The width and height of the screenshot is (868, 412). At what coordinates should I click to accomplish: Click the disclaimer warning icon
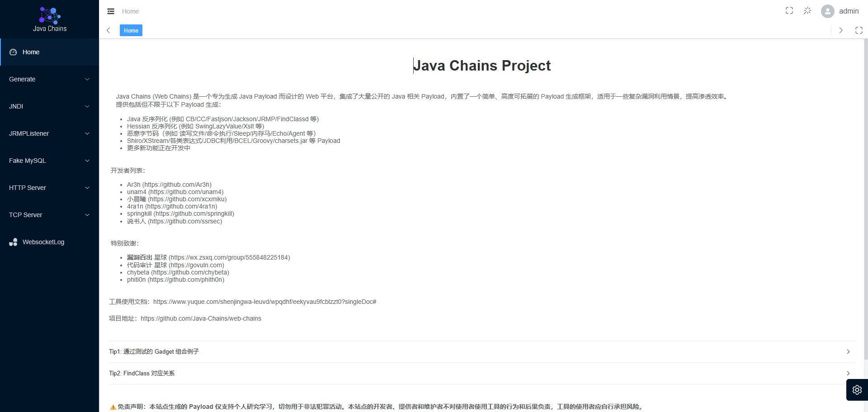113,407
